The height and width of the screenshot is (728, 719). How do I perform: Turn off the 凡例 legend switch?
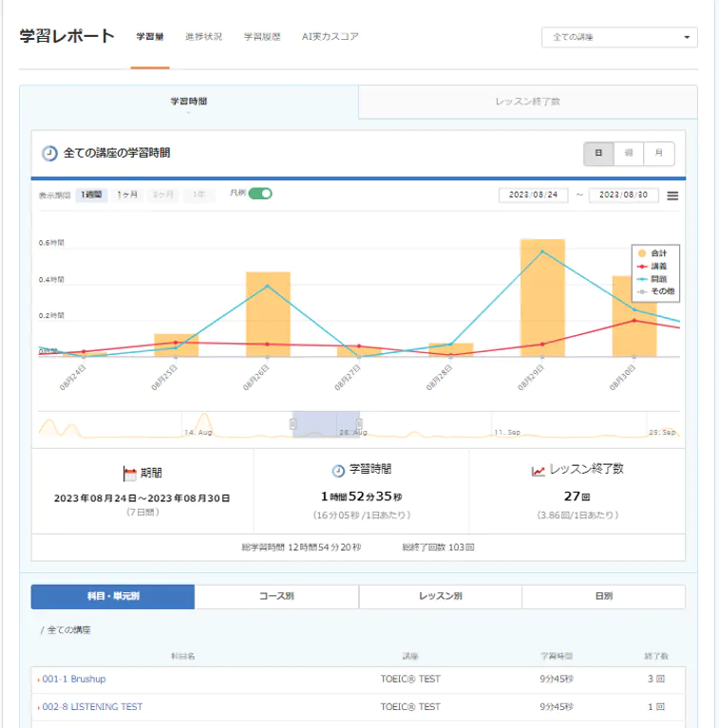click(x=259, y=194)
